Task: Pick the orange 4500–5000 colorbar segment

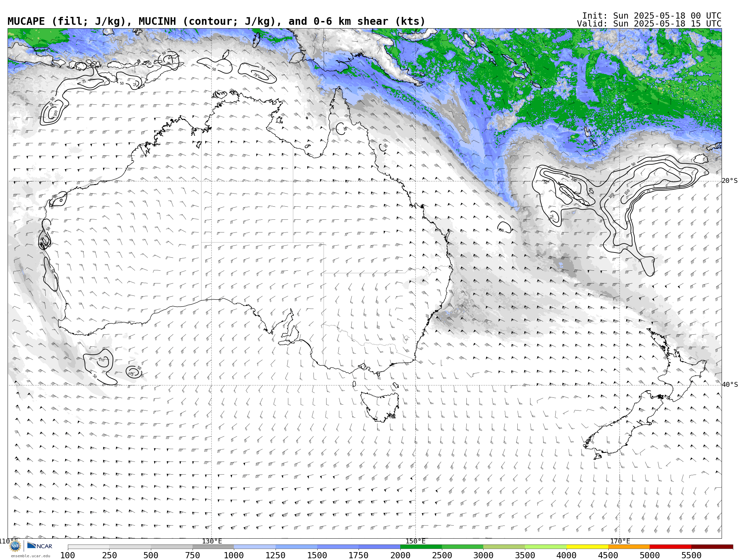Action: 629,547
